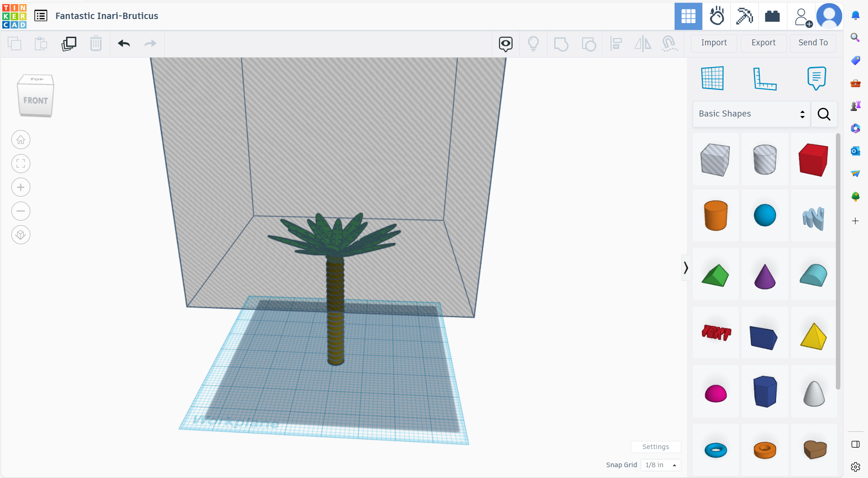Pick the yellow Pyramid shape
The width and height of the screenshot is (868, 478).
(x=814, y=336)
